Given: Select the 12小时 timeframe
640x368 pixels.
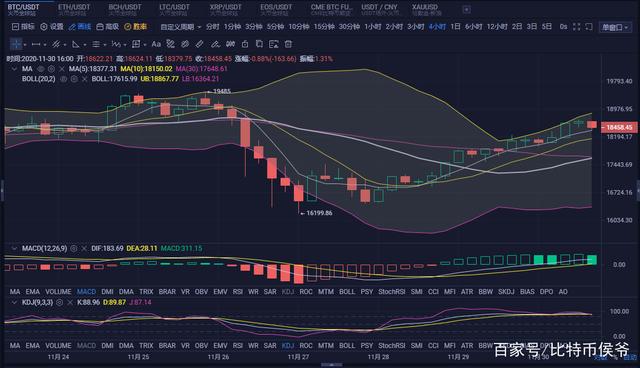Looking at the screenshot, I should click(x=497, y=27).
